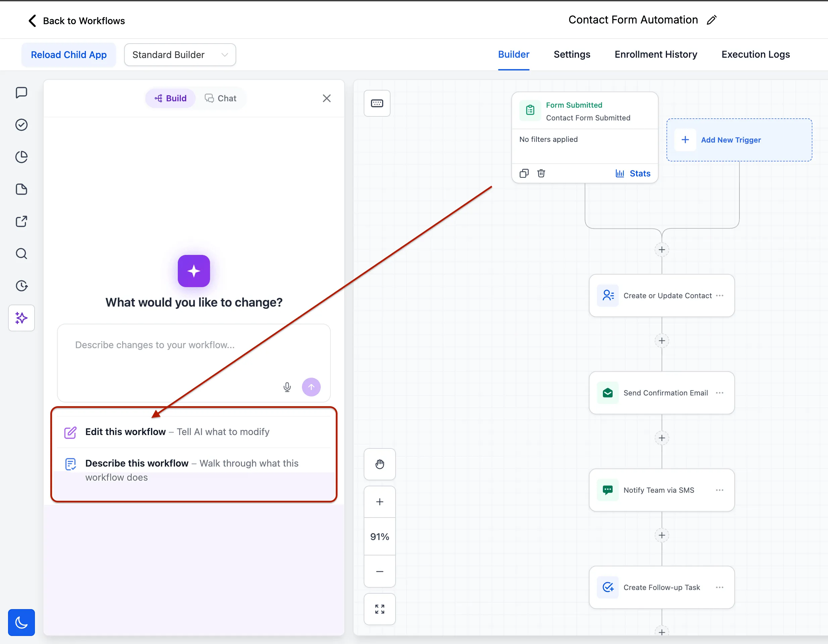Open menu for Create Follow-up Task
The image size is (828, 644).
coord(720,588)
